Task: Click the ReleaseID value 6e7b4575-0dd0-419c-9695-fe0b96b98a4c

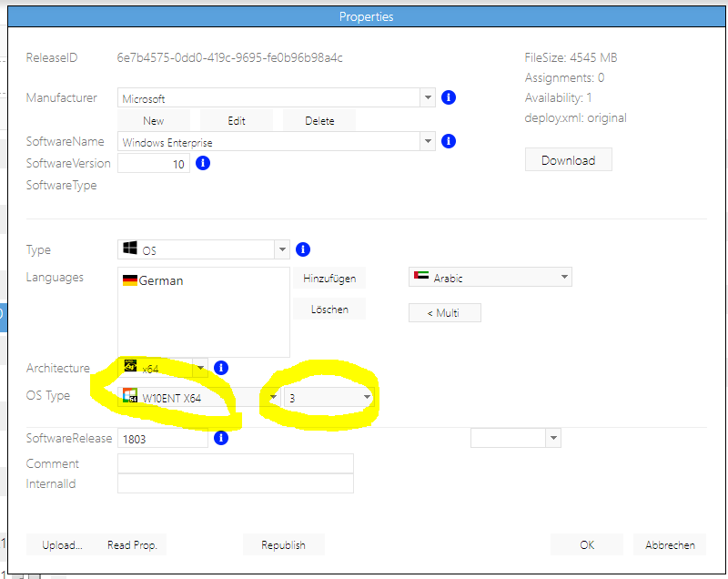Action: click(230, 57)
